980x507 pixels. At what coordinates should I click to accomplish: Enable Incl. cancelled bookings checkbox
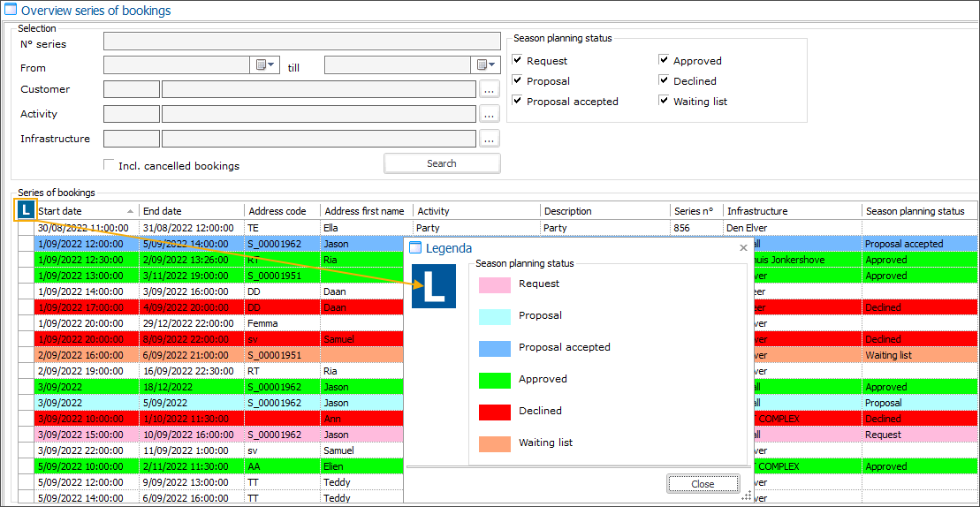pos(110,165)
